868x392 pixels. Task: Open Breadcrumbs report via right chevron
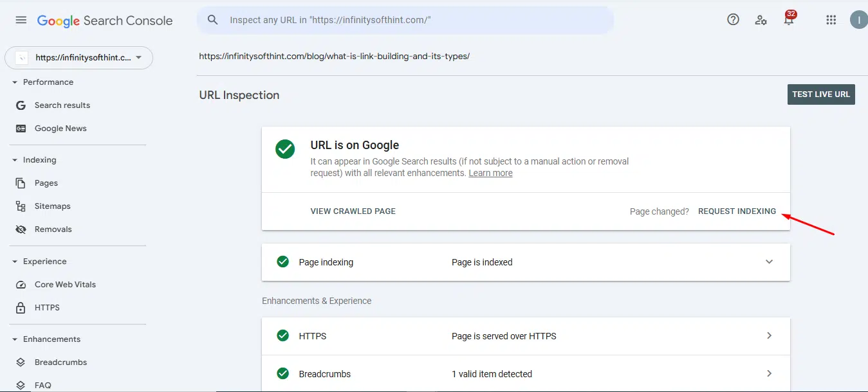tap(769, 373)
